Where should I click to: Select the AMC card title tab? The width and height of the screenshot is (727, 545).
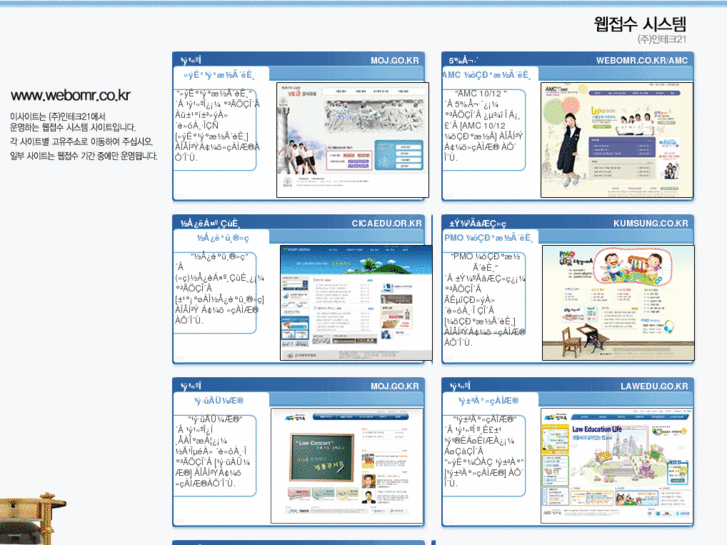[490, 74]
